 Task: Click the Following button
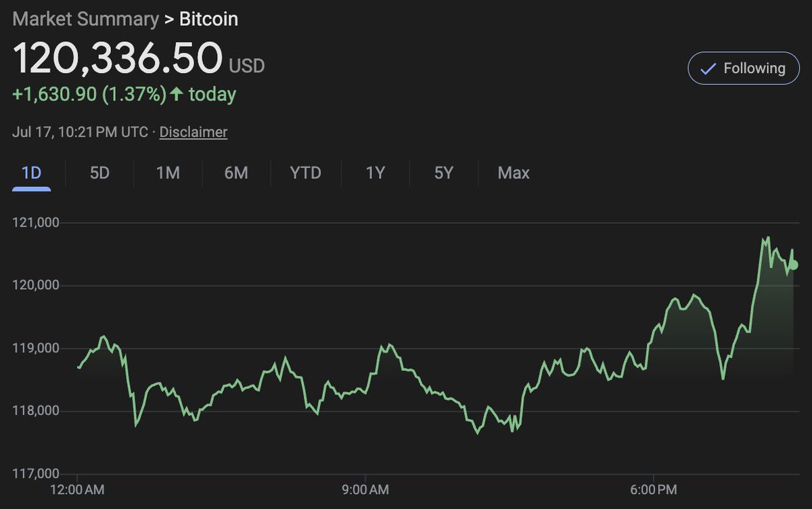pos(744,68)
